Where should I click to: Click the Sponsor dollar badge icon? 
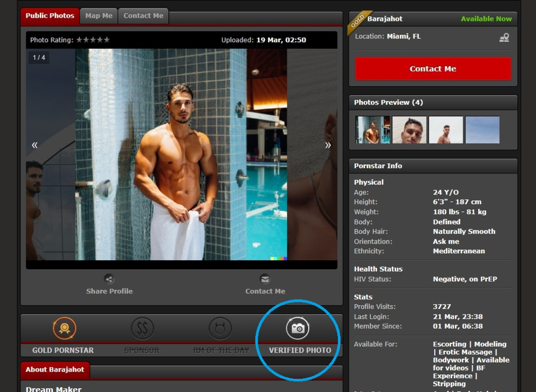tap(142, 328)
